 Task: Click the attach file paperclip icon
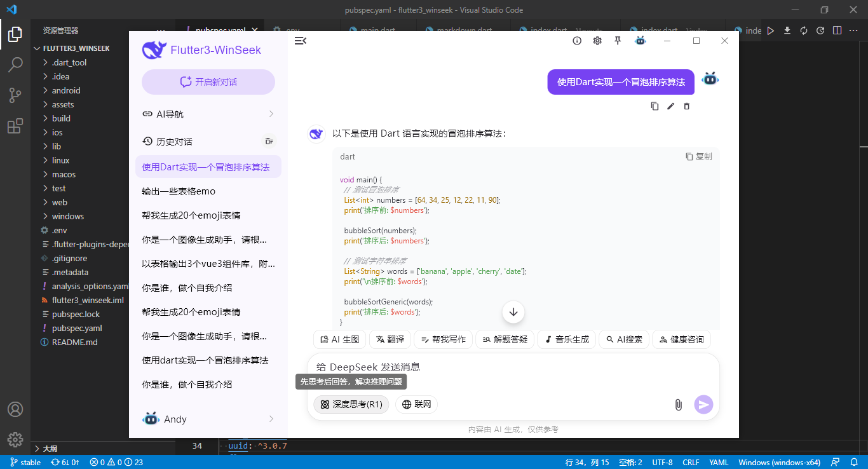pyautogui.click(x=678, y=405)
